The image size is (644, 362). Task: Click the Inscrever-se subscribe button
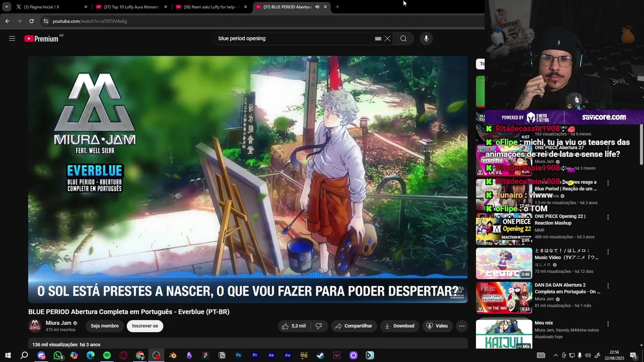coord(145,326)
